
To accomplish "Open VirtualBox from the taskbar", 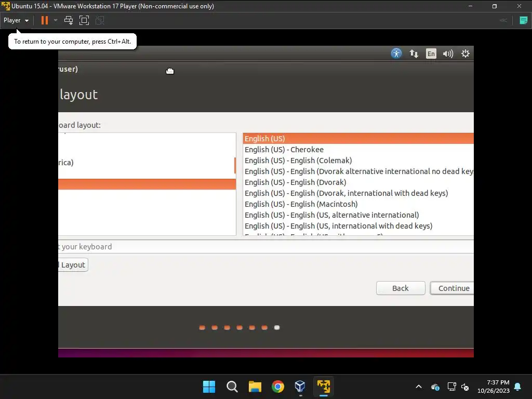I will pos(301,387).
